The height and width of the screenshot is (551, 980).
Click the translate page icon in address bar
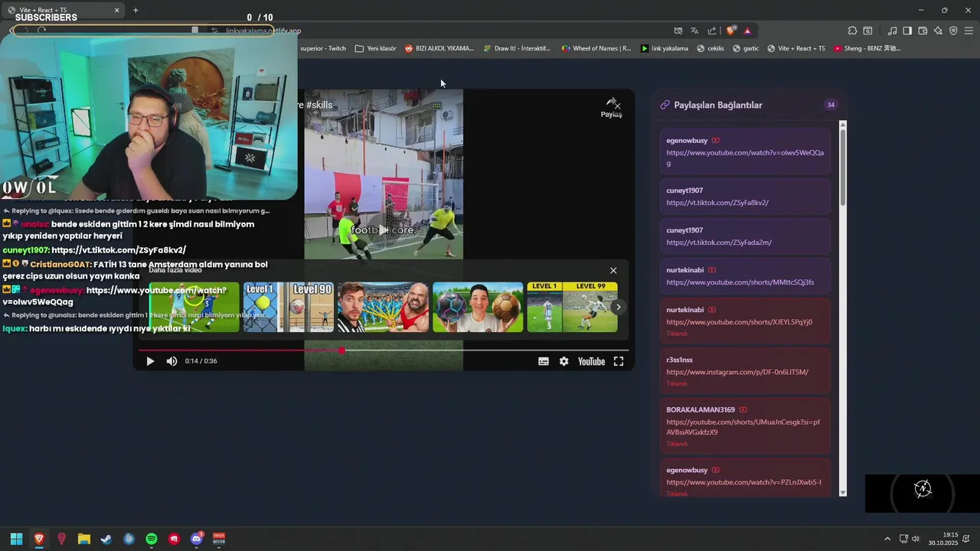694,31
